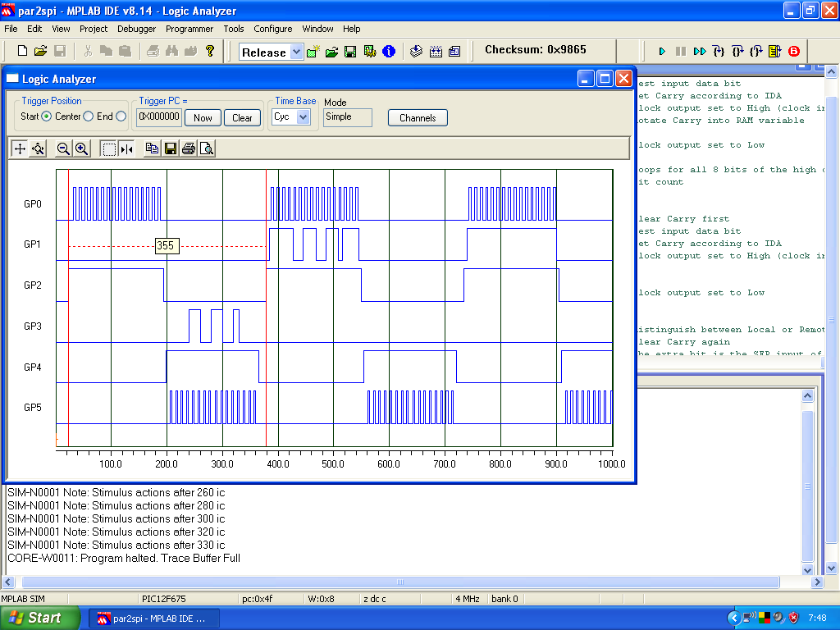Expand the Release build configuration dropdown
This screenshot has height=630, width=840.
click(295, 52)
